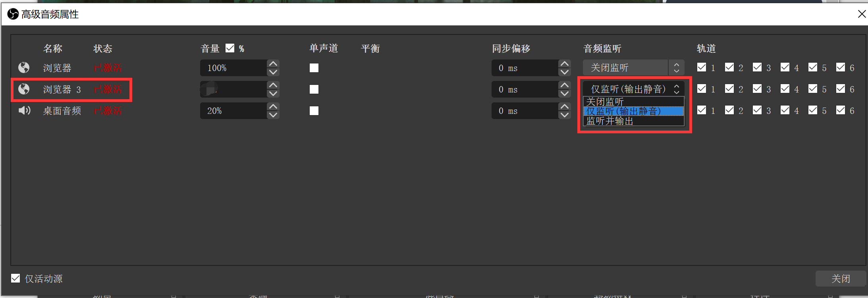This screenshot has height=298, width=868.
Task: Toggle the volume percent (%) checkbox
Action: point(230,48)
